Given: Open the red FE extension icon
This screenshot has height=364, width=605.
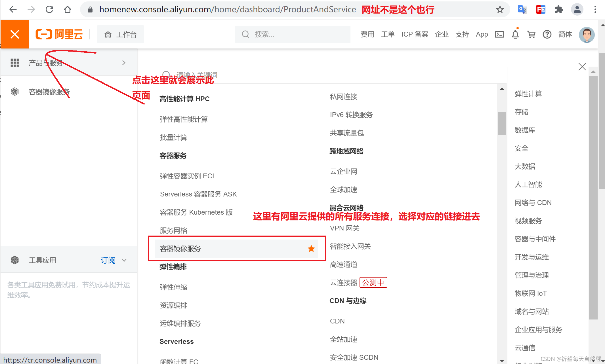Looking at the screenshot, I should click(x=541, y=10).
